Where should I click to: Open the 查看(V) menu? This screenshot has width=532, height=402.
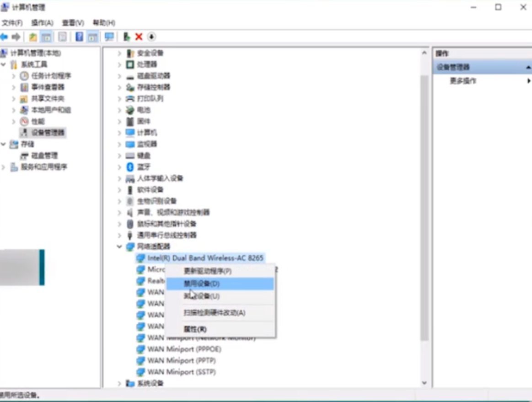pyautogui.click(x=73, y=23)
